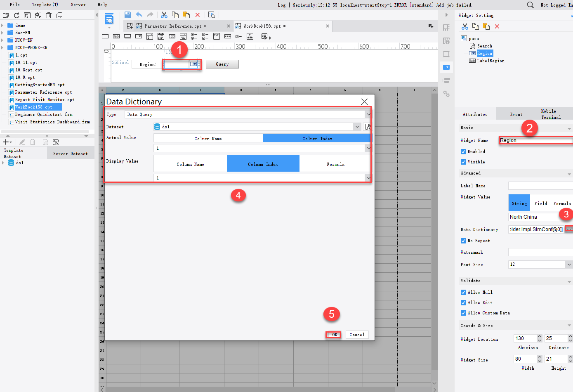Viewport: 573px width, 392px height.
Task: Select the Date widget icon in the toolbar
Action: click(x=160, y=36)
